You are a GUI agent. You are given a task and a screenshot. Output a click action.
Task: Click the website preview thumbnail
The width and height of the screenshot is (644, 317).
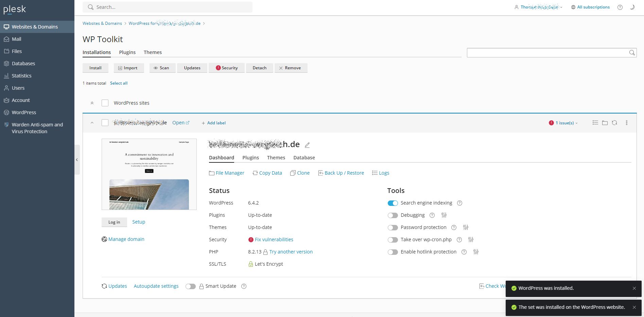tap(149, 174)
